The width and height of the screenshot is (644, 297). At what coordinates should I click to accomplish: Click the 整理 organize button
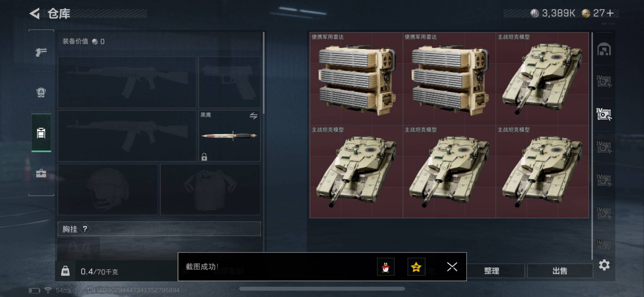pyautogui.click(x=491, y=271)
